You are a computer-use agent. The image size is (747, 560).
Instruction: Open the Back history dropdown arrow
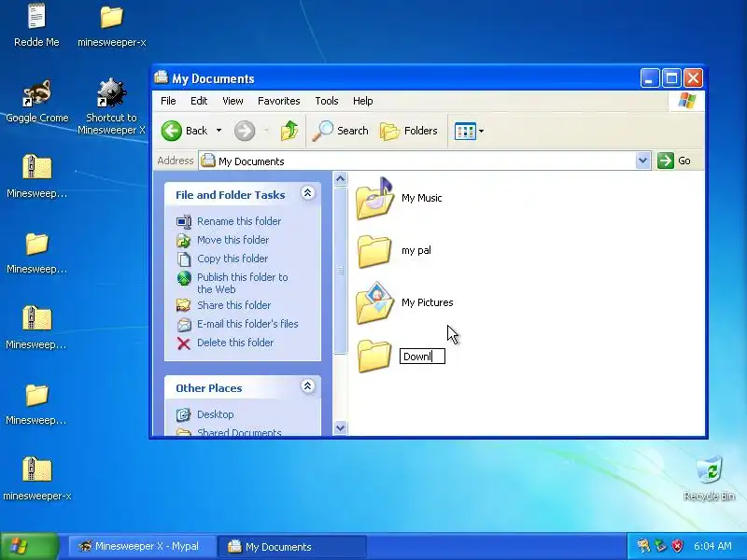tap(218, 131)
